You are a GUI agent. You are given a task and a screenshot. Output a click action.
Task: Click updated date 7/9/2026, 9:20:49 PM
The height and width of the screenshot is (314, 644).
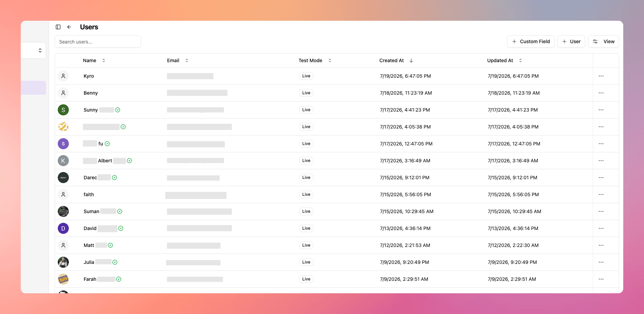(x=512, y=262)
